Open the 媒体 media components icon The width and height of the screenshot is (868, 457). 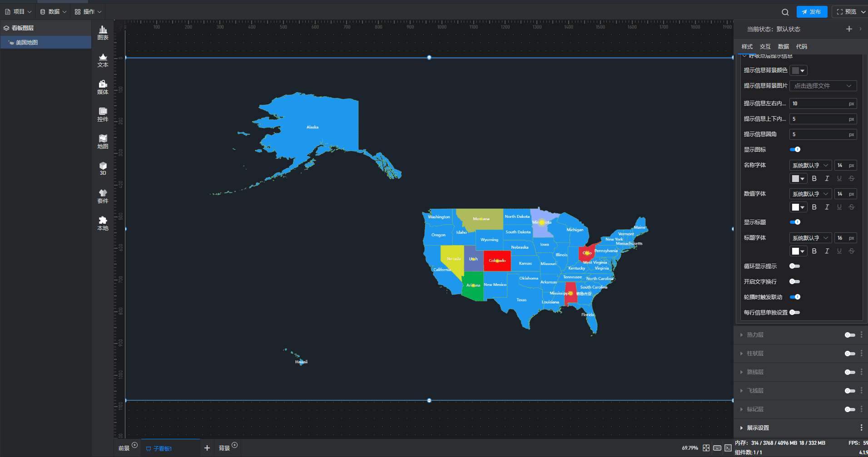coord(103,87)
